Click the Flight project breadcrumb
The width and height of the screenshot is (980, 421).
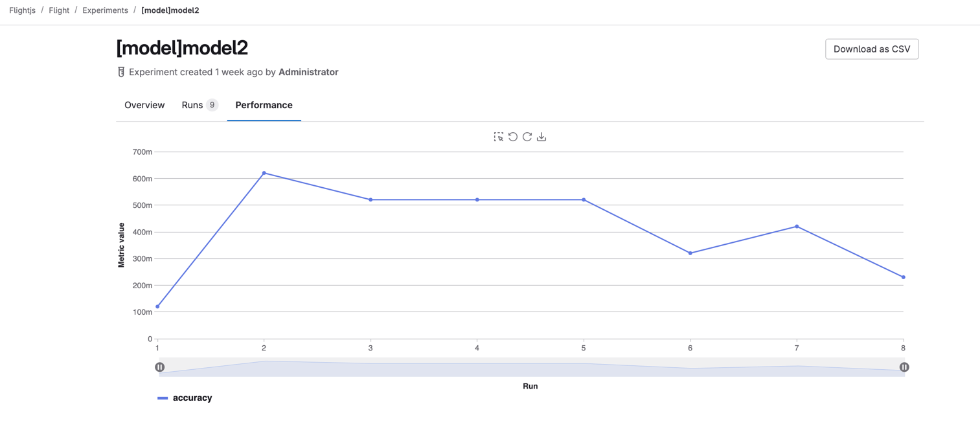click(58, 10)
